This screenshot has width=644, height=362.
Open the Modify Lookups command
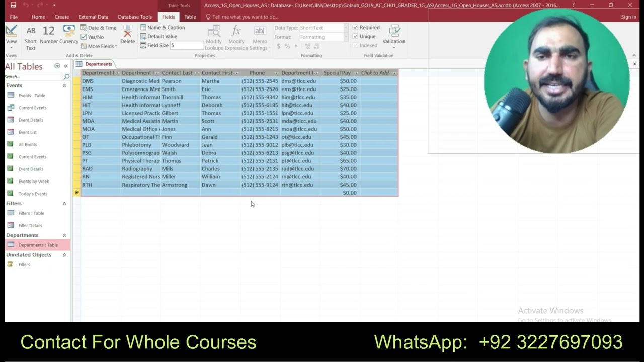pos(214,38)
